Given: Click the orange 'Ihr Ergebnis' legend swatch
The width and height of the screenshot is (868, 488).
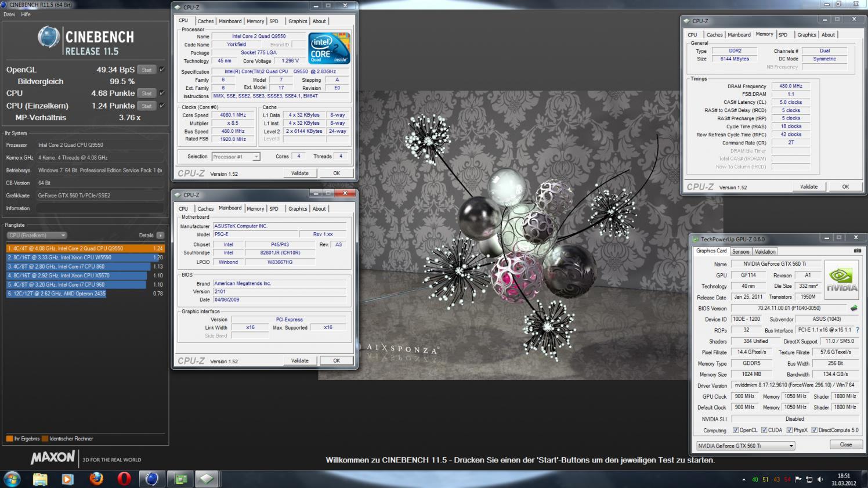Looking at the screenshot, I should [10, 439].
